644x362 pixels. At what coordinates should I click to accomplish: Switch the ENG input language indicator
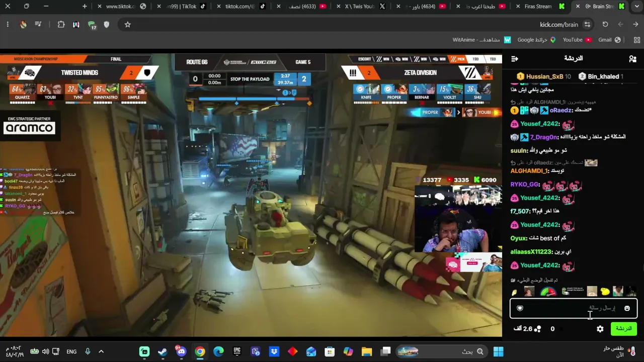[x=71, y=351]
